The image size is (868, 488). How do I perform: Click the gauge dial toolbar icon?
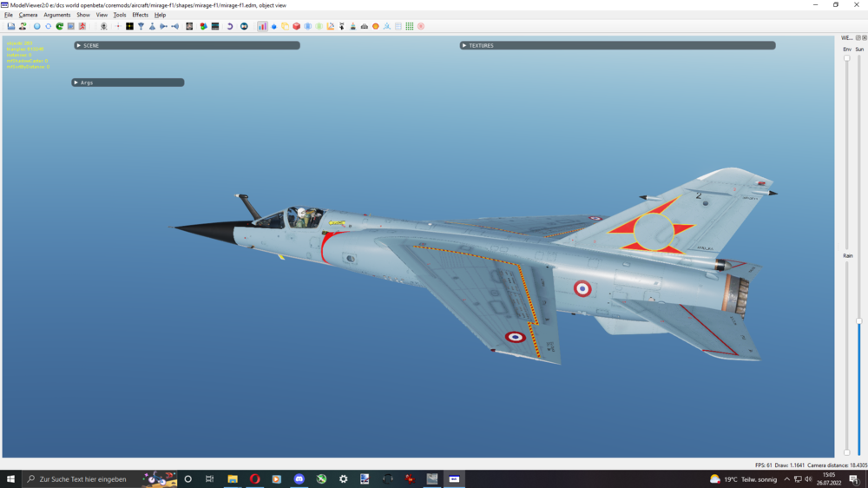point(365,26)
